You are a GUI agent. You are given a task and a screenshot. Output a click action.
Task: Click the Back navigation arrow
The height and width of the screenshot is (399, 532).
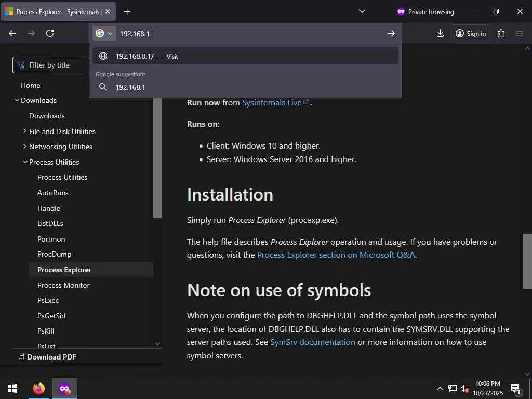pos(12,33)
